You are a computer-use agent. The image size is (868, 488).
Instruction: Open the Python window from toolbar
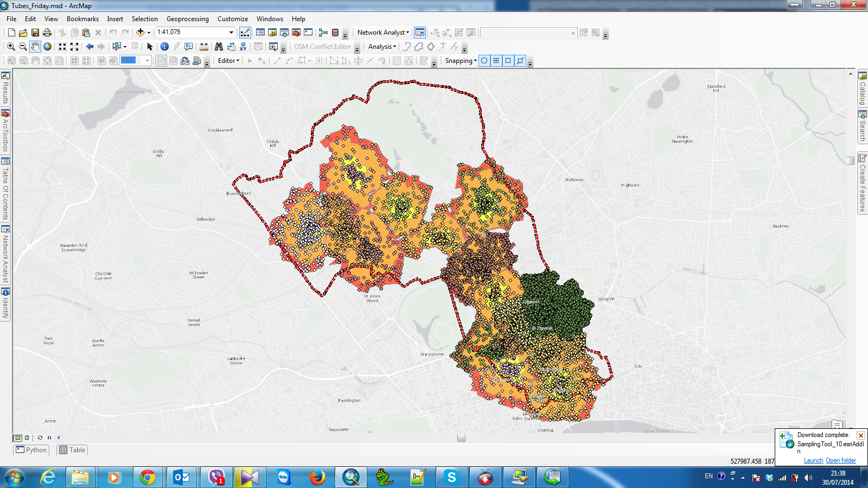click(308, 33)
